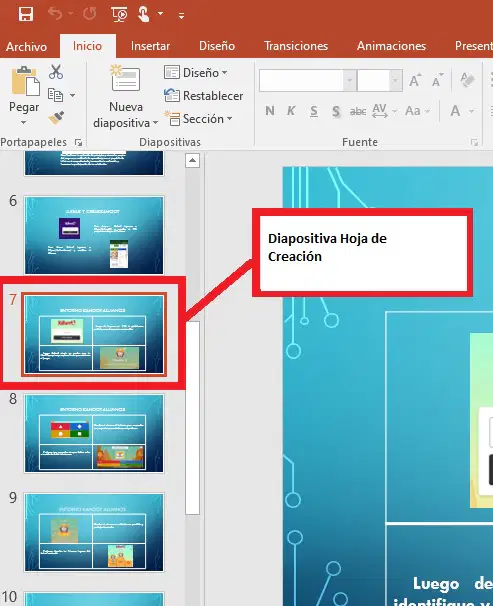This screenshot has width=493, height=606.
Task: Toggle underline S formatting
Action: (314, 111)
